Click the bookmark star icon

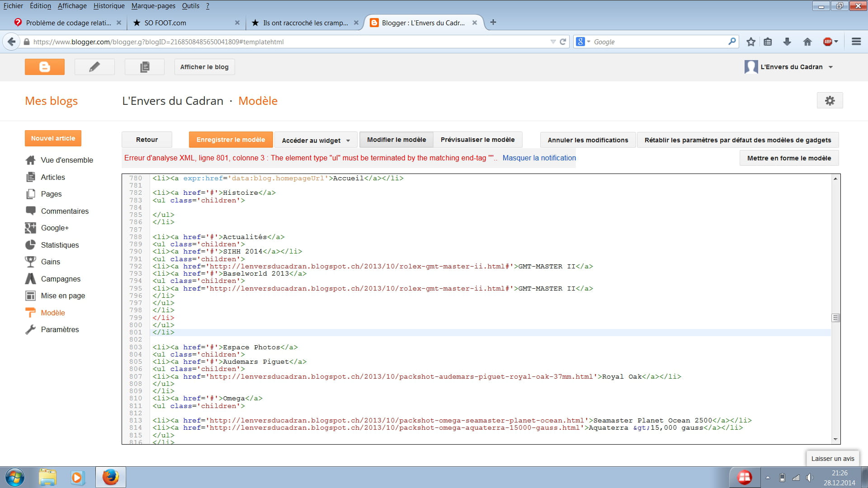pyautogui.click(x=751, y=42)
